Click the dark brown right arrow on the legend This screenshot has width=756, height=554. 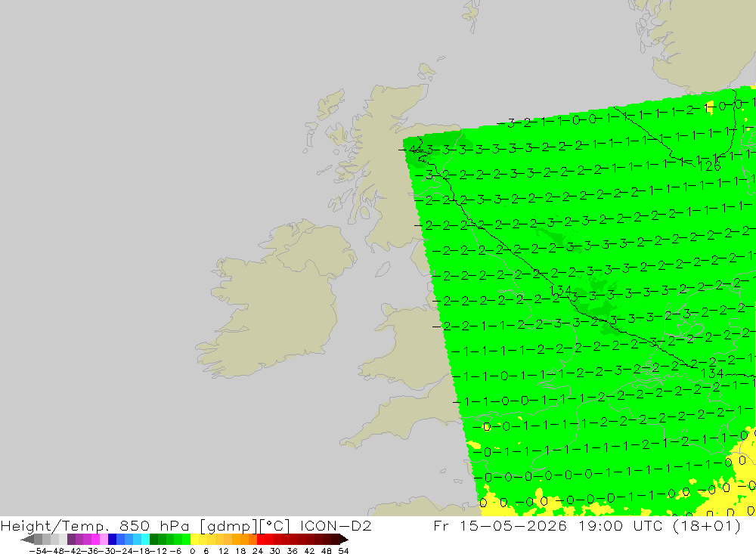click(343, 539)
